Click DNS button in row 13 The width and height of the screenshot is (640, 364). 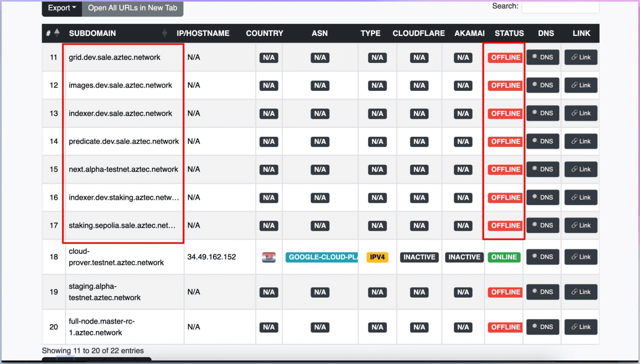[x=542, y=113]
